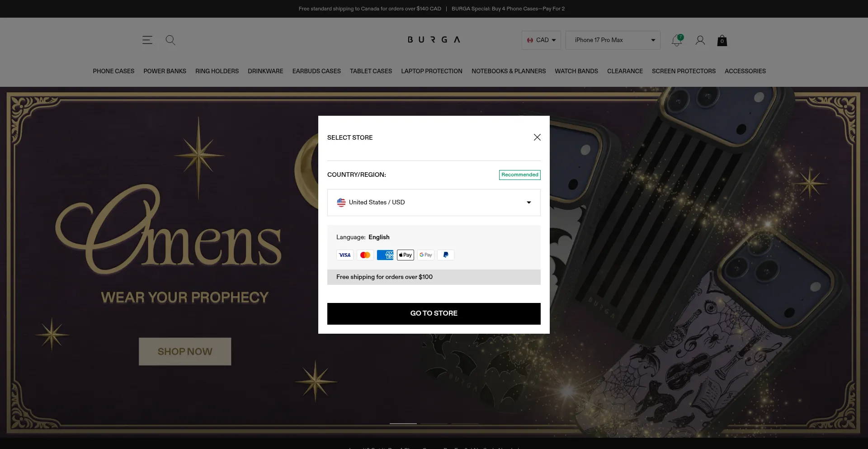
Task: Jump to the third banner slide indicator
Action: (x=465, y=424)
